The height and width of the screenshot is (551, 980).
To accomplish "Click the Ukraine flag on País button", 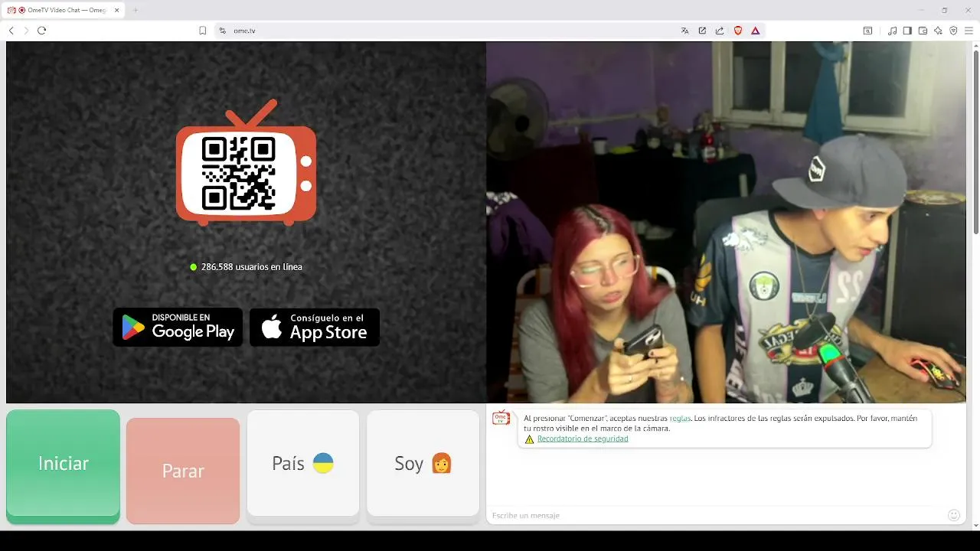I will 323,463.
